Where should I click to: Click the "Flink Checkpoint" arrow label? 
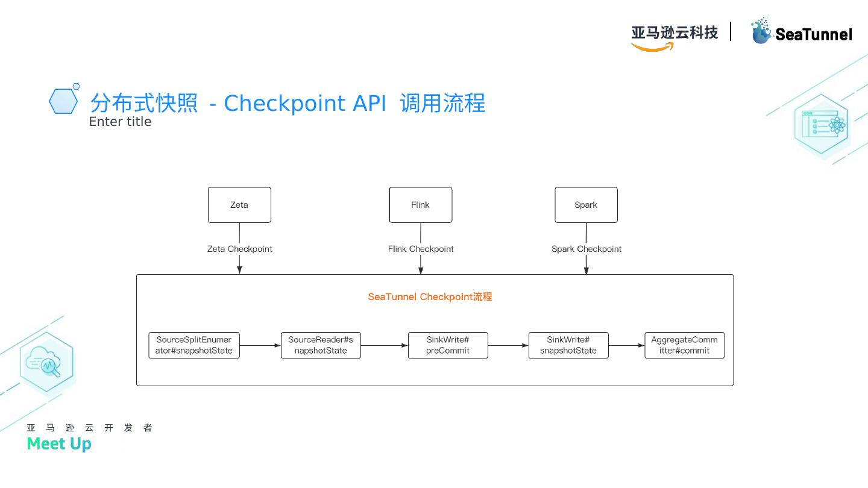pos(421,249)
